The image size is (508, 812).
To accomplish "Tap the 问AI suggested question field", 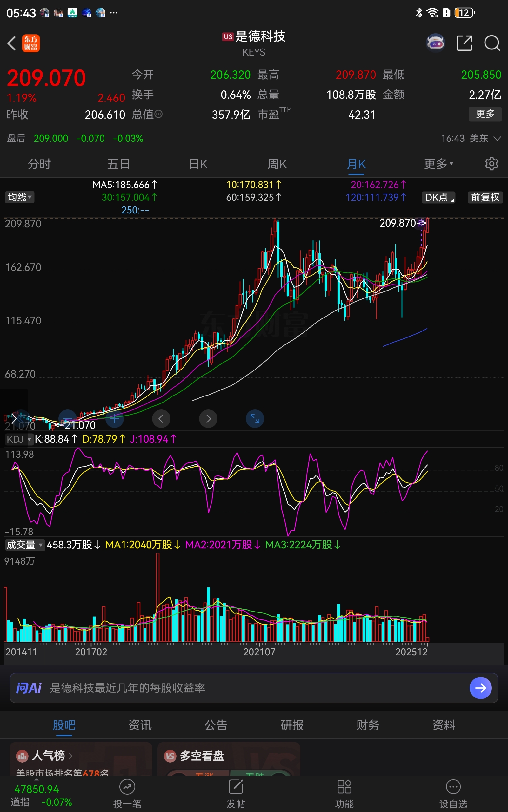I will 254,688.
